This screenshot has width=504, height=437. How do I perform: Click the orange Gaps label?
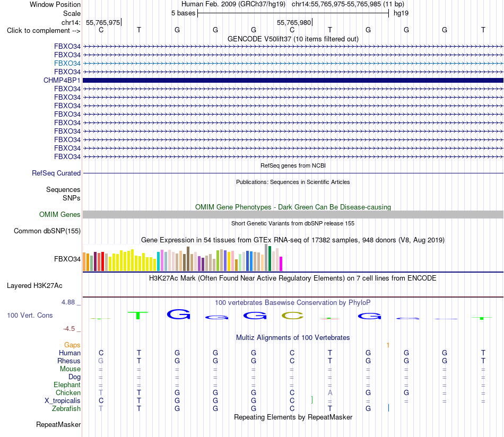[x=72, y=345]
